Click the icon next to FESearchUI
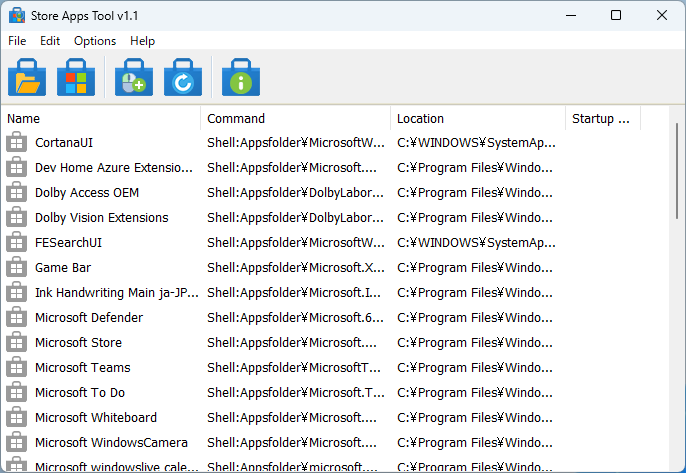Screen dimensions: 686x473 tap(16, 242)
